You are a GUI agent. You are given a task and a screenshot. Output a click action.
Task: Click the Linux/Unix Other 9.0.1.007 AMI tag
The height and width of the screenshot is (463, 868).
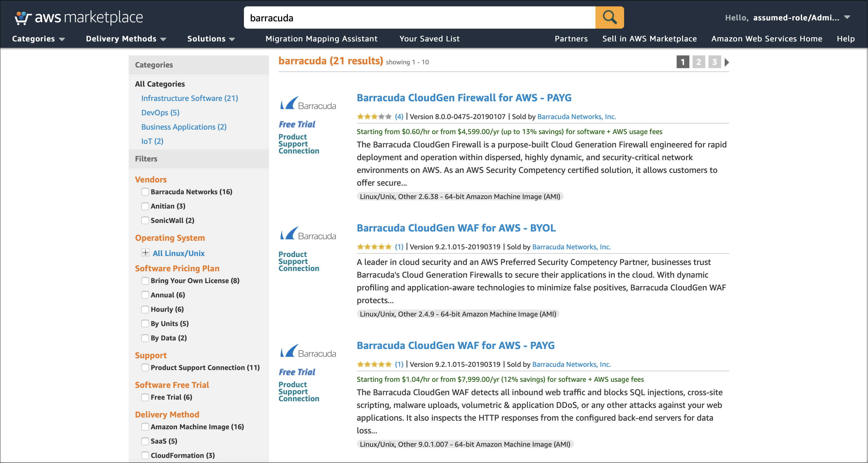point(465,444)
